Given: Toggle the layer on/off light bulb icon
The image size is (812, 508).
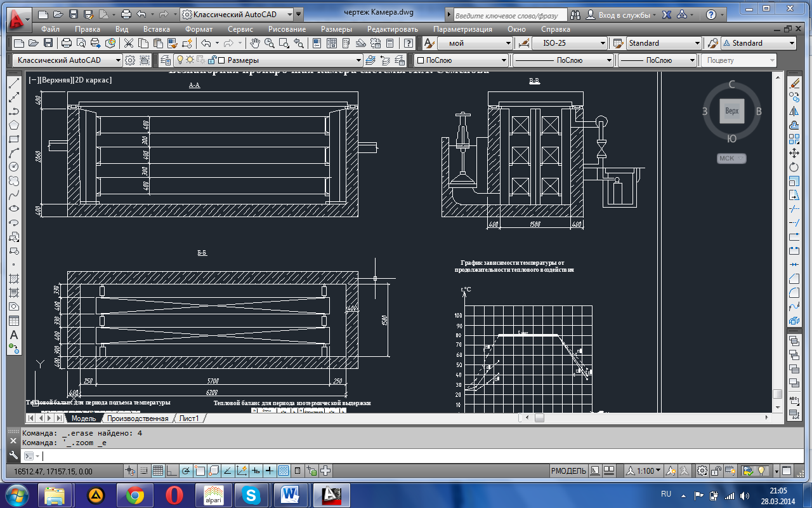Looking at the screenshot, I should [180, 60].
